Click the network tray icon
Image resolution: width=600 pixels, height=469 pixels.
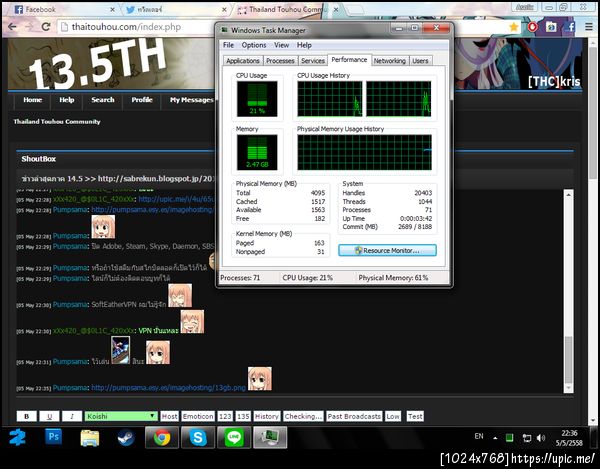(x=527, y=438)
